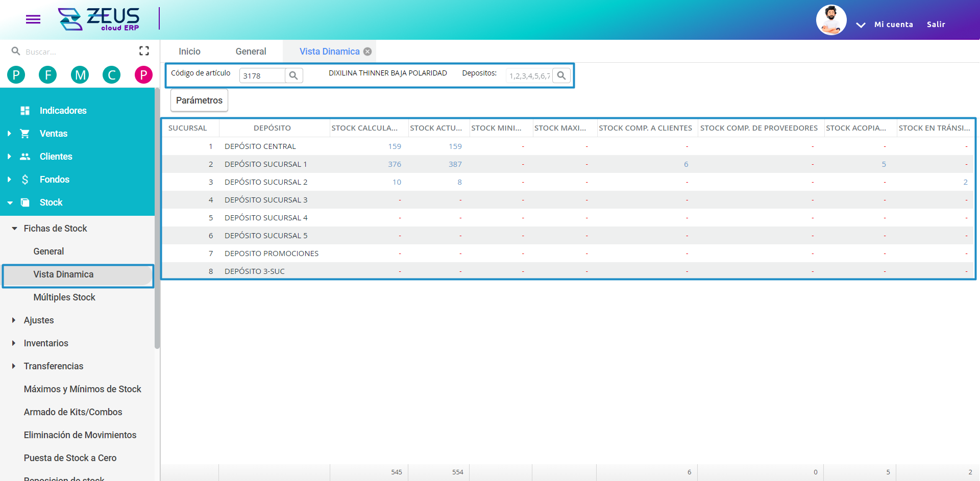Open the hamburger navigation menu

33,19
